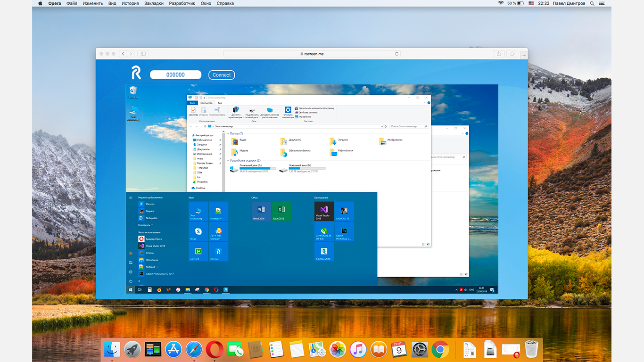Open Chrome from the macOS dock
Viewport: 644px width, 362px height.
pyautogui.click(x=440, y=350)
